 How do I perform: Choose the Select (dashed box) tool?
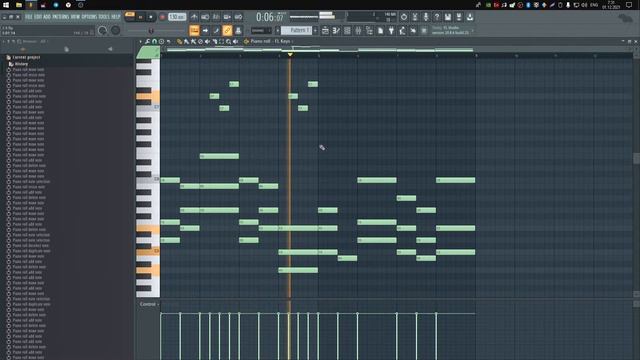[x=222, y=42]
